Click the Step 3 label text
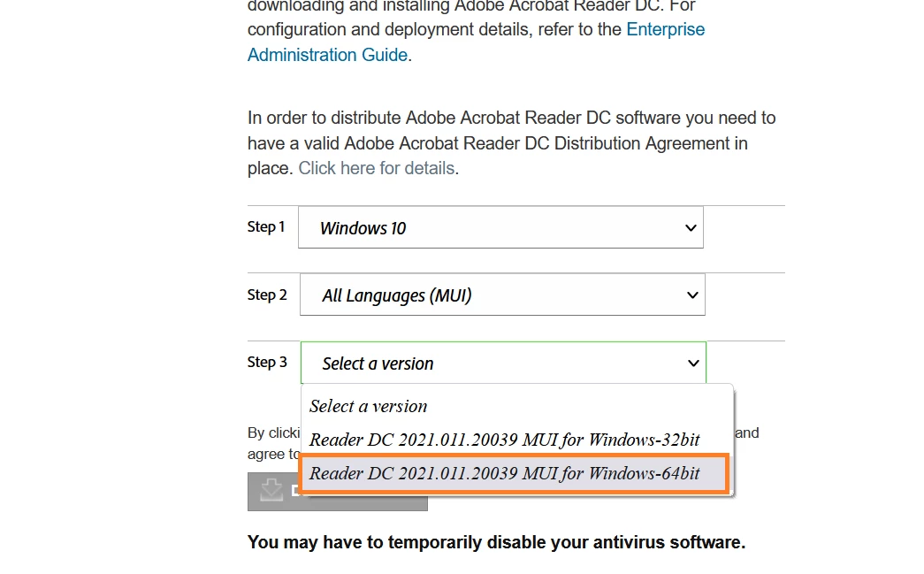924x574 pixels. point(267,362)
